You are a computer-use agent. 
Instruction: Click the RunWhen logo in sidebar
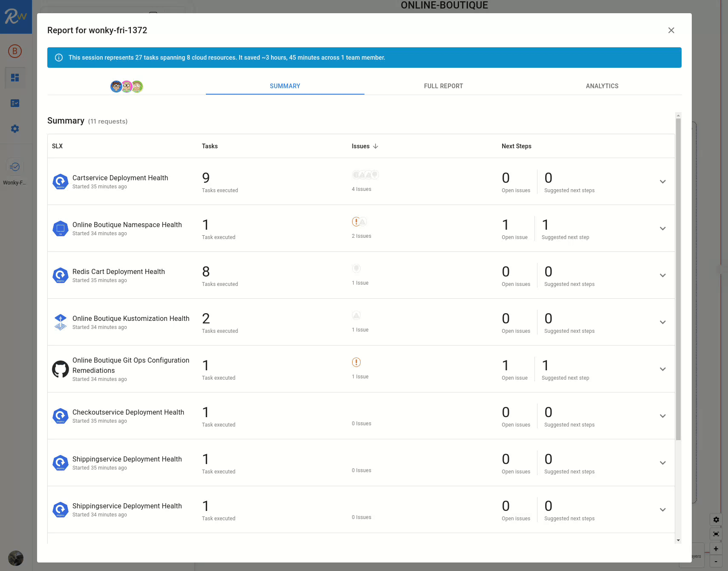pyautogui.click(x=16, y=17)
